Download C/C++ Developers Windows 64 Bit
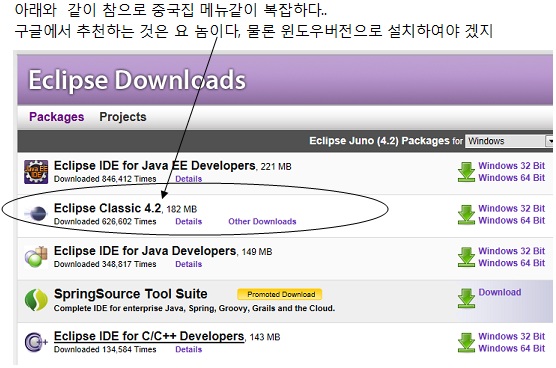556x368 pixels. click(x=511, y=349)
